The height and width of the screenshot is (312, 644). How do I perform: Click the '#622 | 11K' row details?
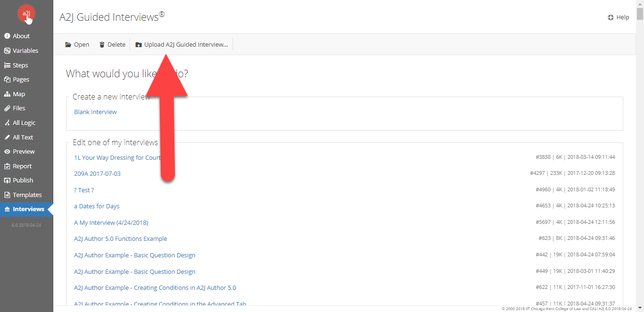[x=575, y=287]
